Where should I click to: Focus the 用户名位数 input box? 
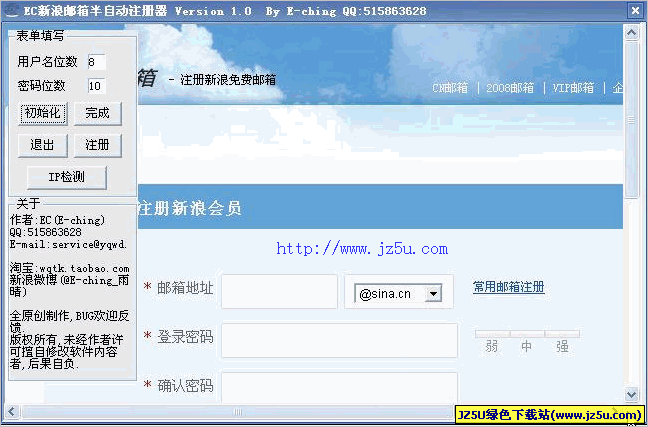point(97,62)
